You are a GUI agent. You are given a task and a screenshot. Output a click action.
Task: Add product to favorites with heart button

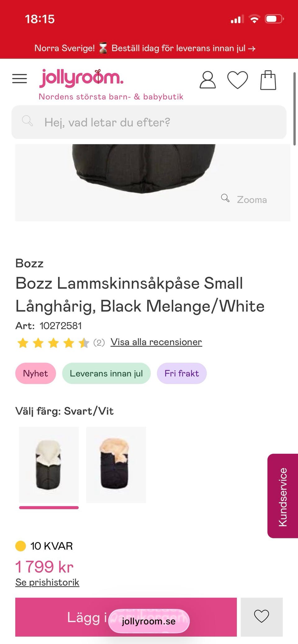(x=261, y=616)
